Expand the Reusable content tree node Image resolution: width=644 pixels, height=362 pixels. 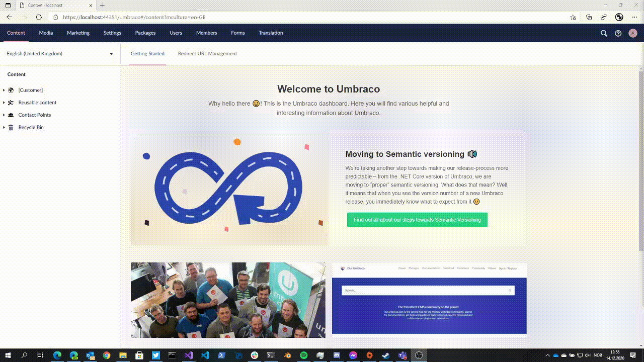(x=4, y=103)
